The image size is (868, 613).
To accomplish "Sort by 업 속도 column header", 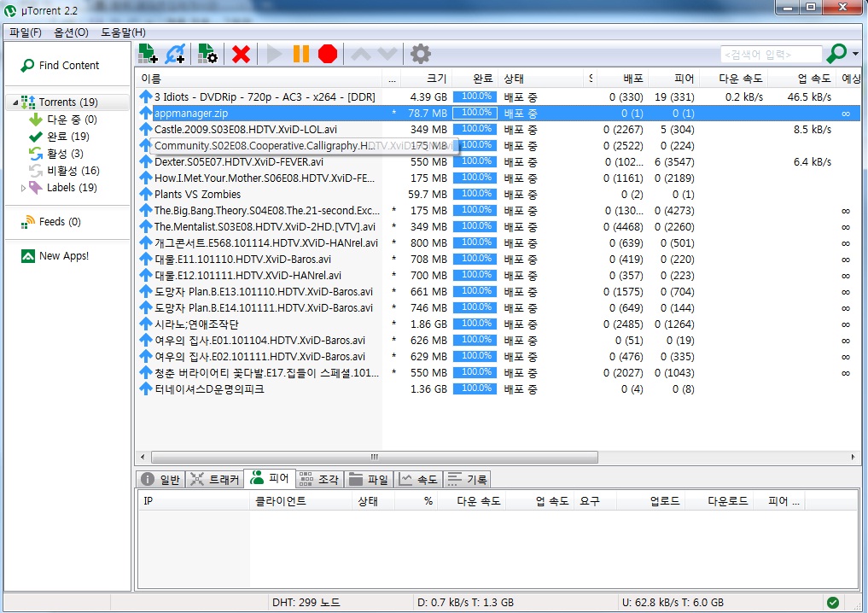I will click(801, 79).
